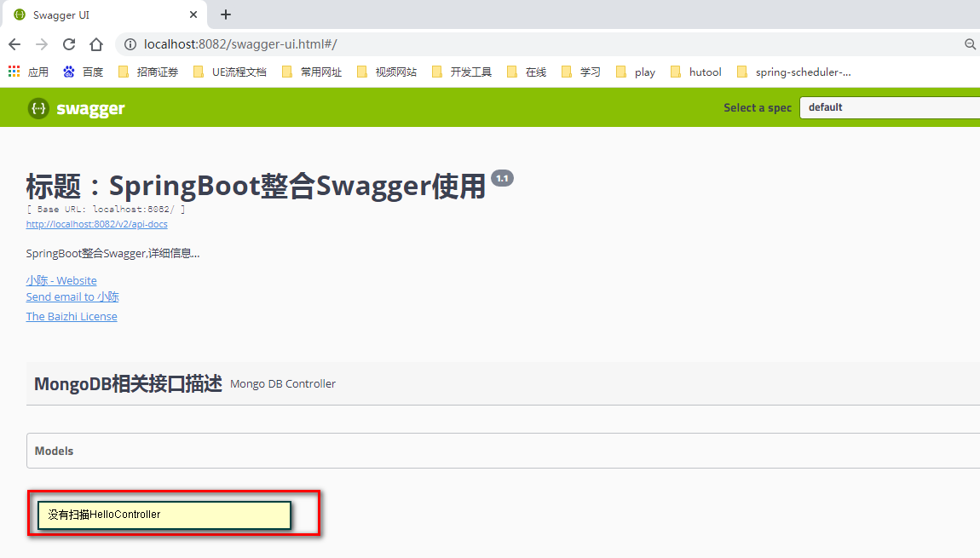Open the 小陈 - Website link

click(61, 280)
